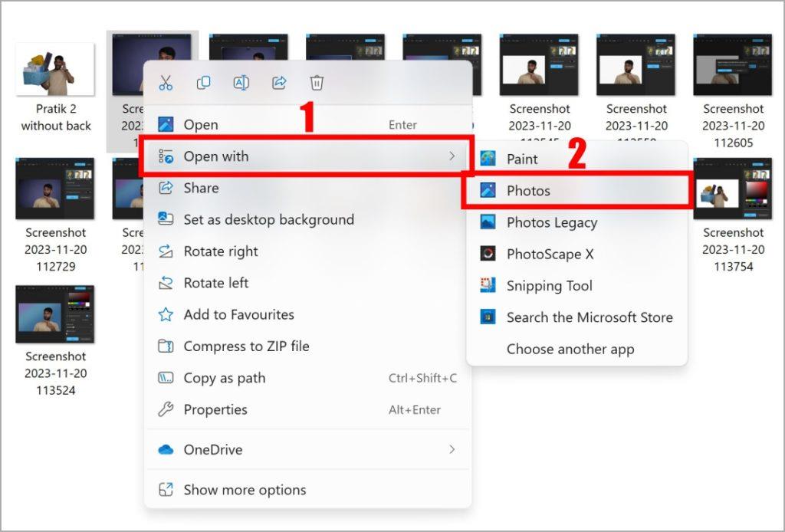Choose Rotate left
This screenshot has width=785, height=532.
tap(307, 283)
